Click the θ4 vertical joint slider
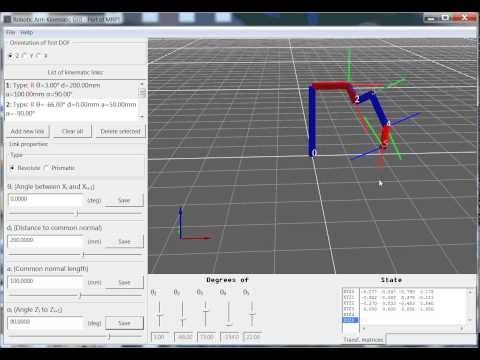The image size is (480, 360). (229, 314)
